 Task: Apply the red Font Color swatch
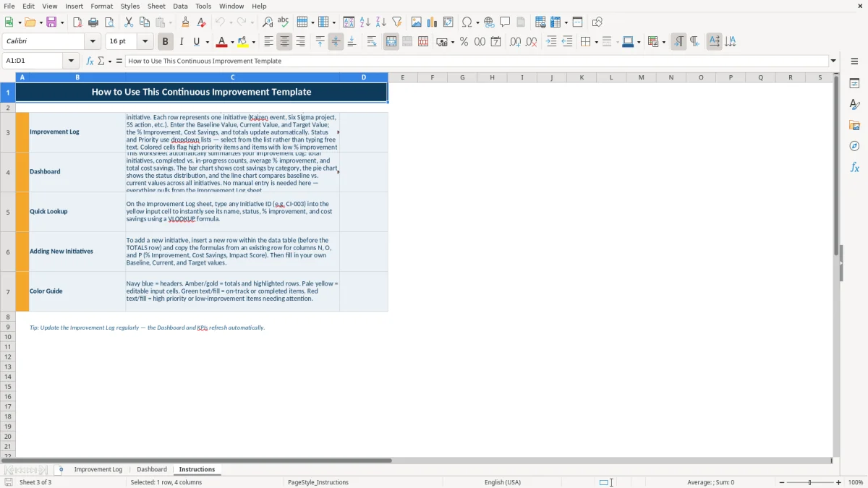click(222, 42)
